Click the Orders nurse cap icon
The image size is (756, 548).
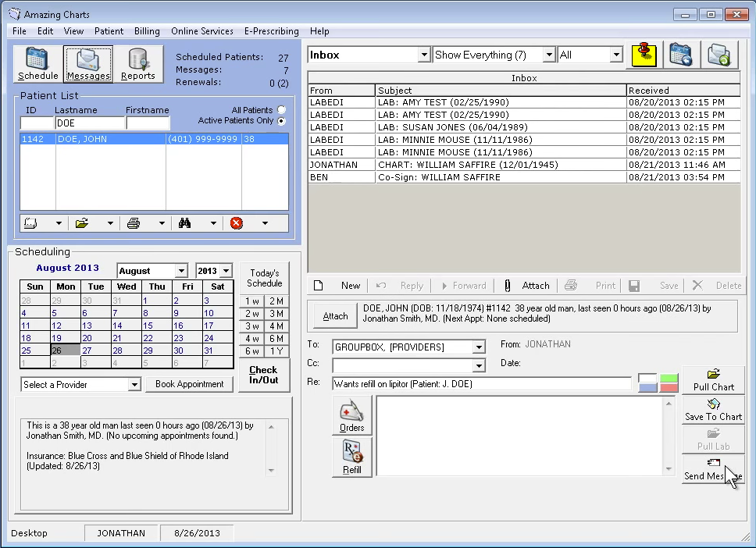[351, 415]
